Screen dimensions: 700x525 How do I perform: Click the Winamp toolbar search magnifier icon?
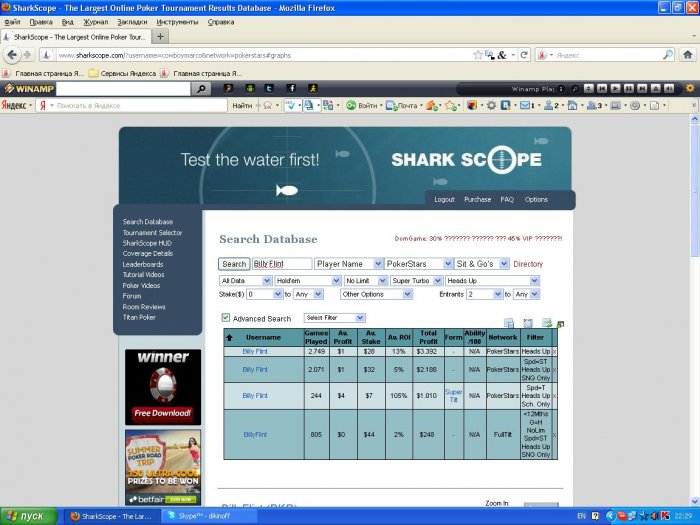201,89
